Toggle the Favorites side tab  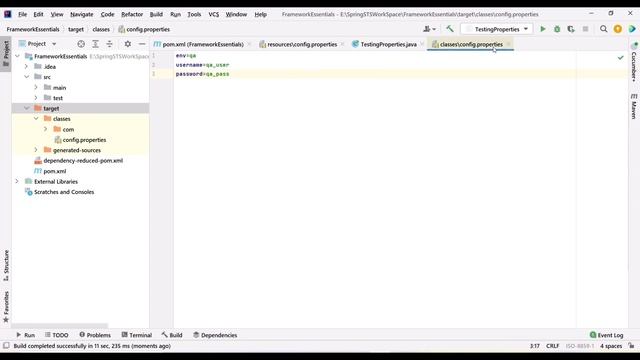6,307
